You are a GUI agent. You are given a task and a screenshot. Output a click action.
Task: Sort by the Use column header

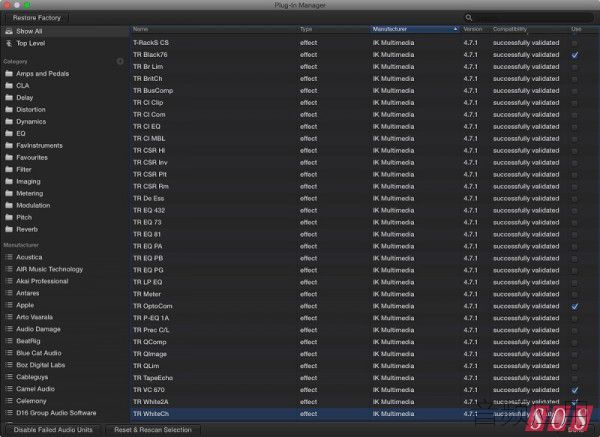click(576, 29)
